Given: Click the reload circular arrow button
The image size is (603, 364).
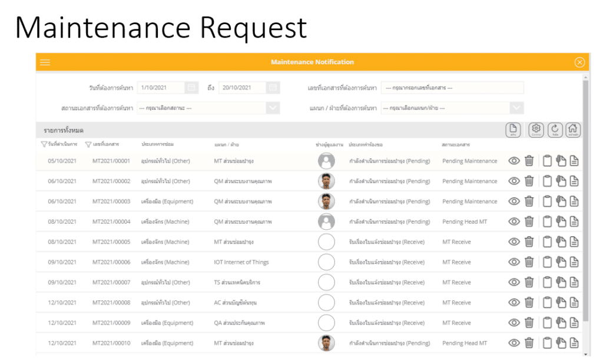Looking at the screenshot, I should 555,130.
